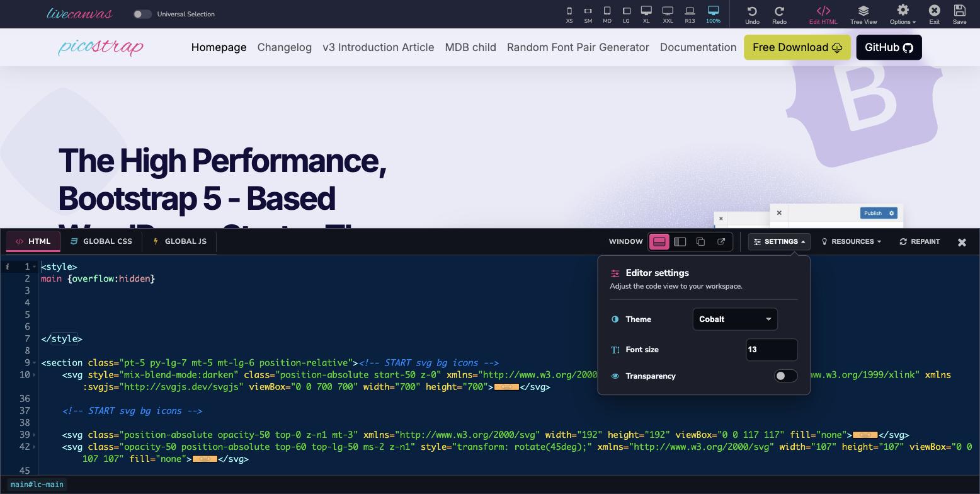Select the XS phone viewport icon
Viewport: 980px width, 494px height.
point(569,14)
